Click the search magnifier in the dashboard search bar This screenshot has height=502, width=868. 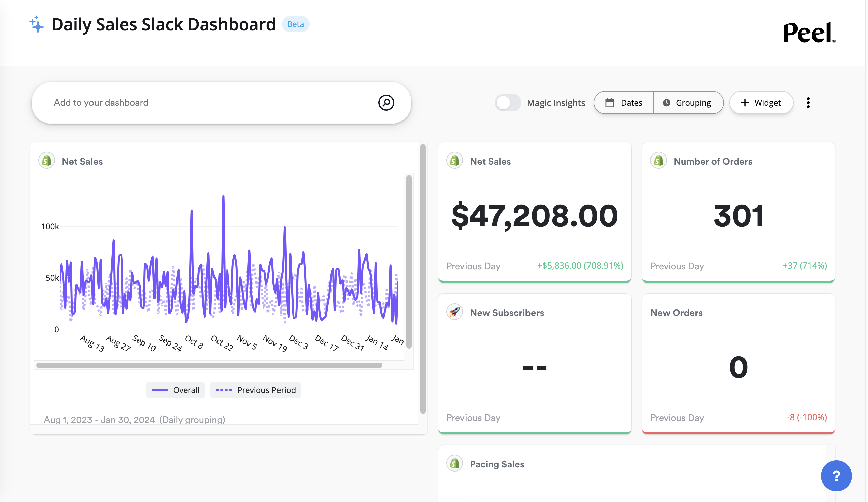(386, 102)
